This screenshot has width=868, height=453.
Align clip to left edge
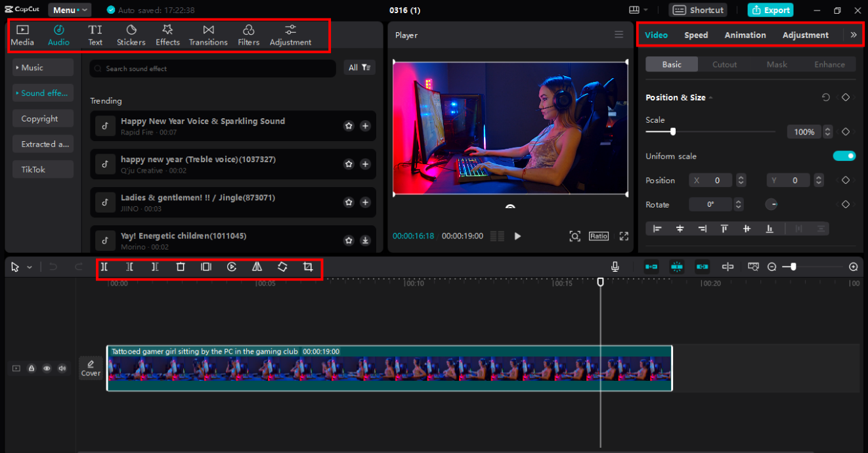657,228
